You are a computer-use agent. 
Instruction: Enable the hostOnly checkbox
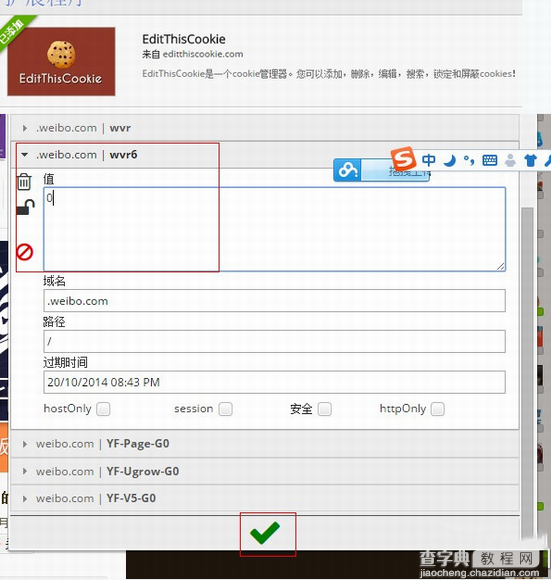[x=103, y=409]
